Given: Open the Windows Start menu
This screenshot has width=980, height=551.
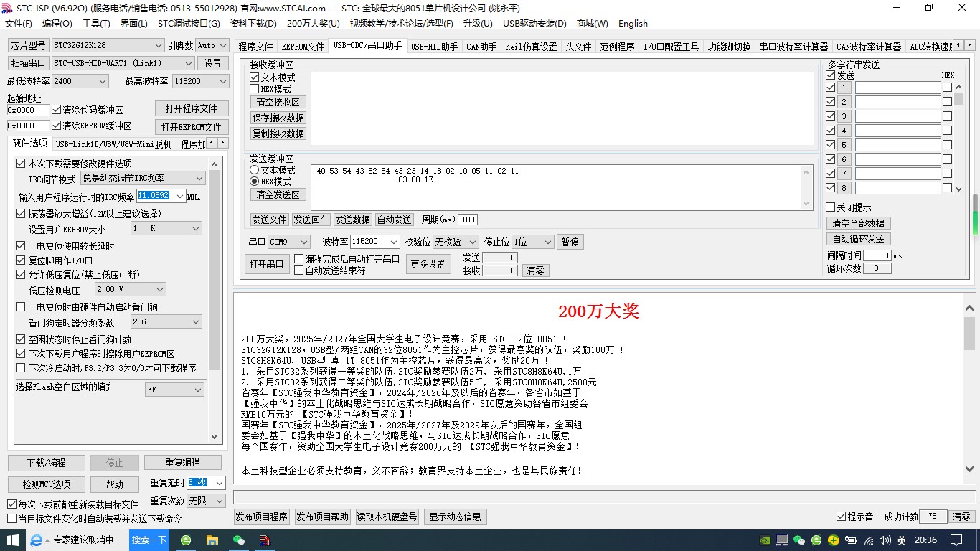Looking at the screenshot, I should tap(13, 540).
